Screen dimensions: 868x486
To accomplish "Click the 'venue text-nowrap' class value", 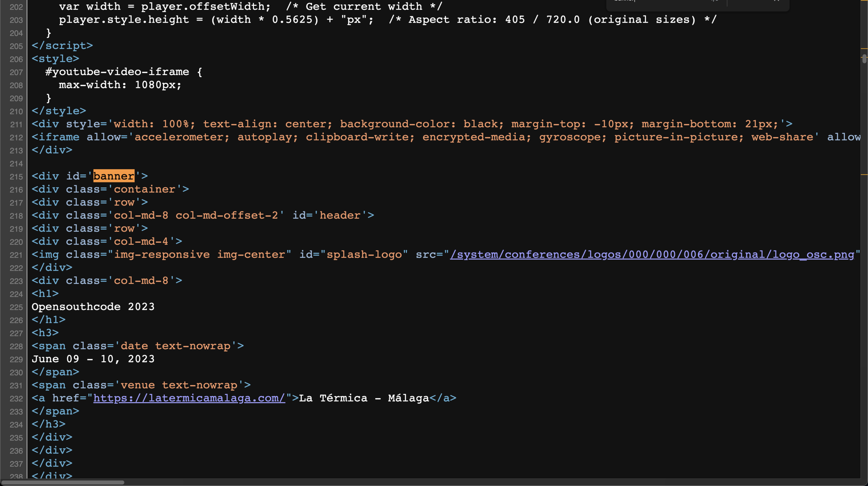I will point(179,385).
